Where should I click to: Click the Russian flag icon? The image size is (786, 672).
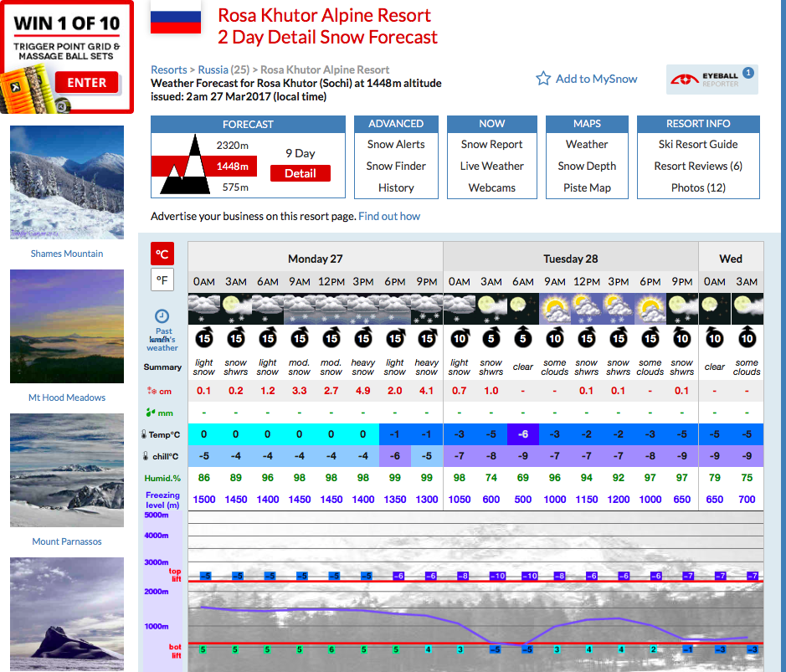tap(176, 17)
